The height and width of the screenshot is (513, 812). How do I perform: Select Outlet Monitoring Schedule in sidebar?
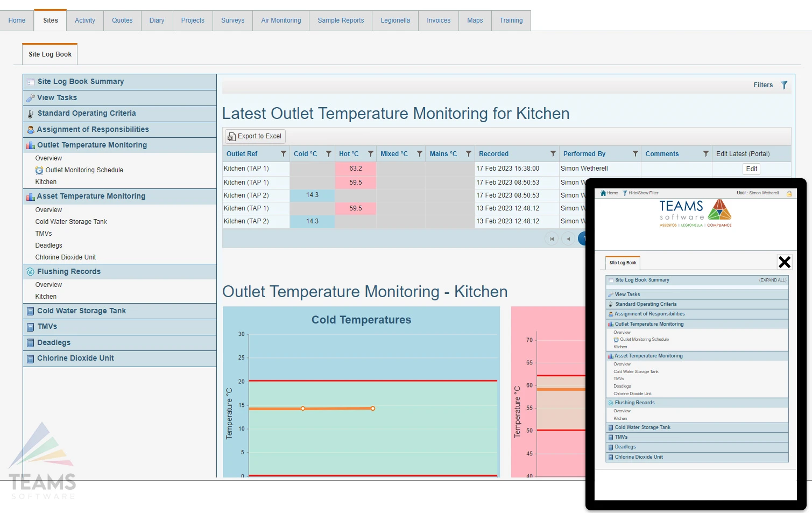coord(84,170)
